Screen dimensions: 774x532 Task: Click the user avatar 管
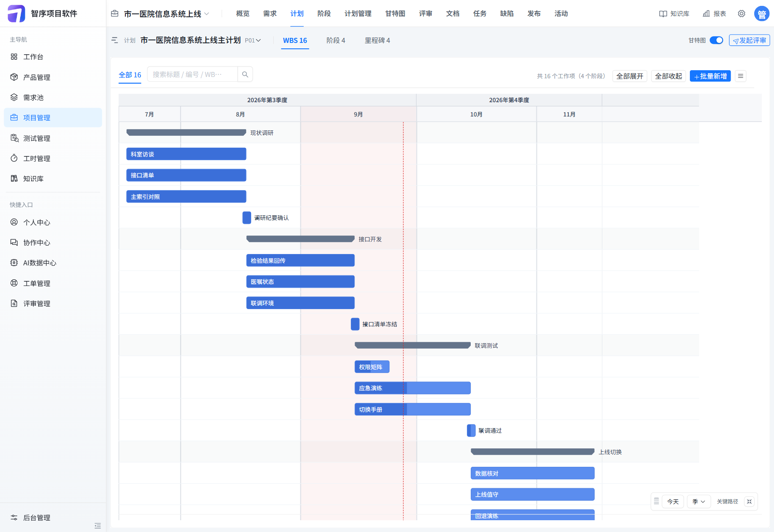[762, 13]
